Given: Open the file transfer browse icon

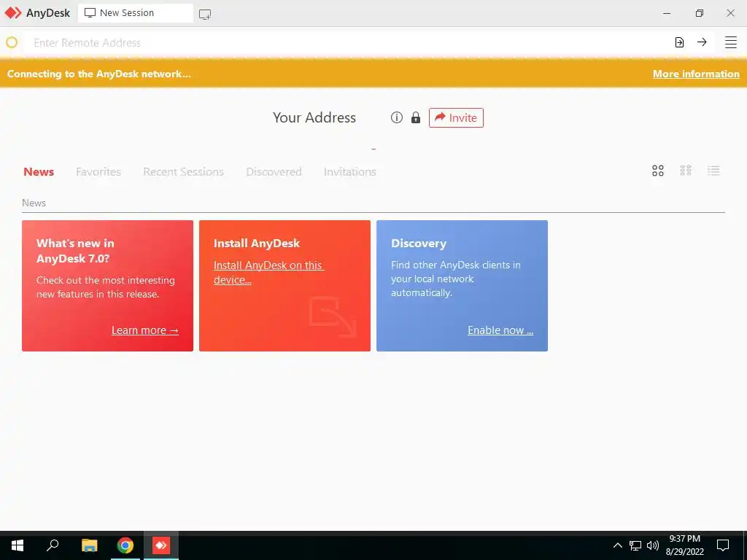Looking at the screenshot, I should (679, 42).
